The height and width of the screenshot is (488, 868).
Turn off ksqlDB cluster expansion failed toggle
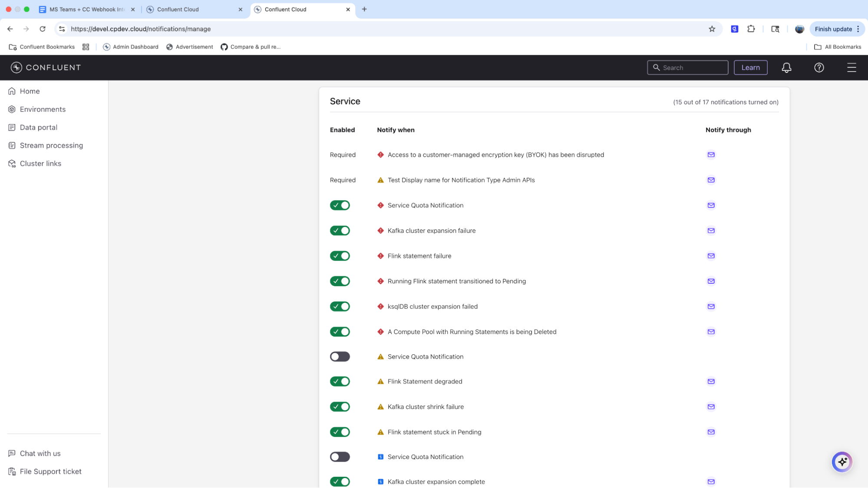click(340, 307)
